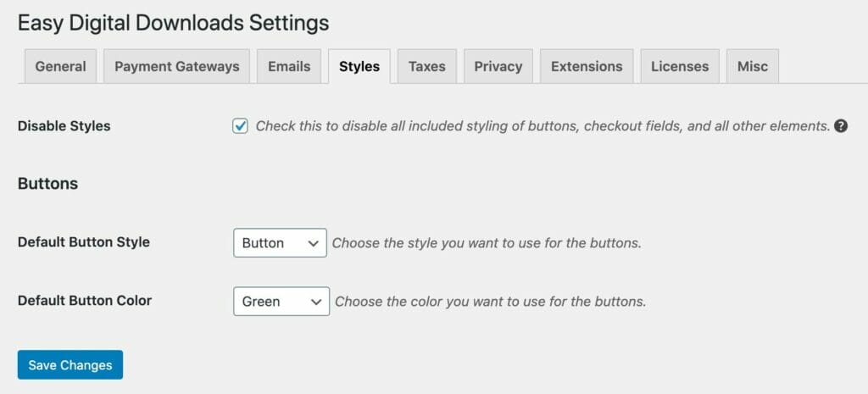Click the Default Button Color label
Image resolution: width=868 pixels, height=394 pixels.
click(85, 301)
